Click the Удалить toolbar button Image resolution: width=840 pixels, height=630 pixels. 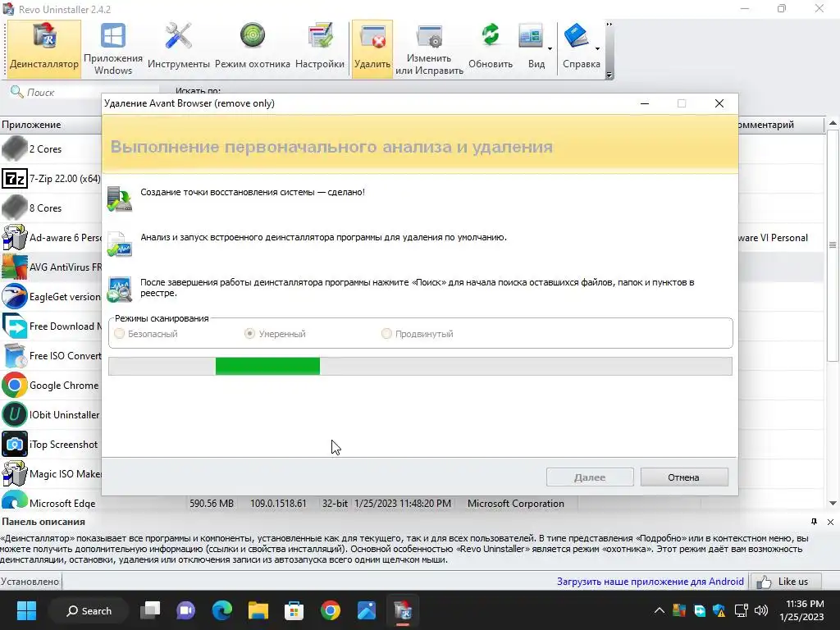(372, 48)
